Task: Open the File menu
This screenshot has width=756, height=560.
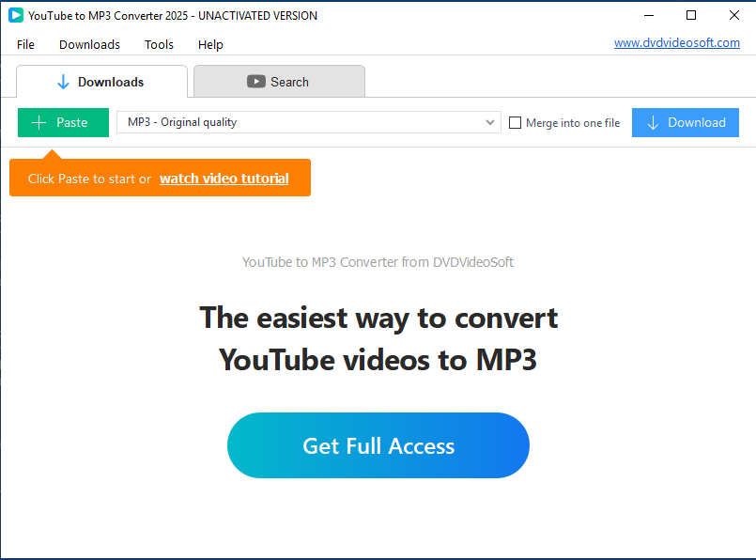Action: [x=25, y=44]
